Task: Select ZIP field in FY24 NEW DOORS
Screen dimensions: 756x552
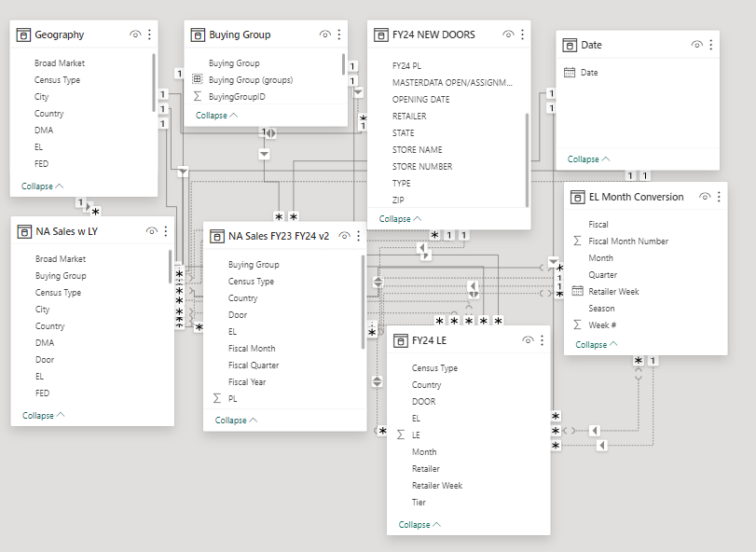Action: [x=398, y=200]
